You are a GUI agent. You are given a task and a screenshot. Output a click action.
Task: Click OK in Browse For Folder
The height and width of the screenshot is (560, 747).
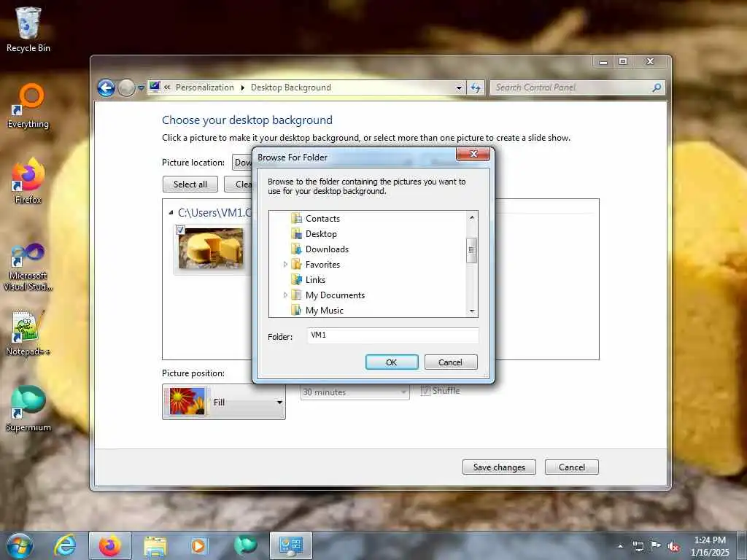click(x=392, y=362)
